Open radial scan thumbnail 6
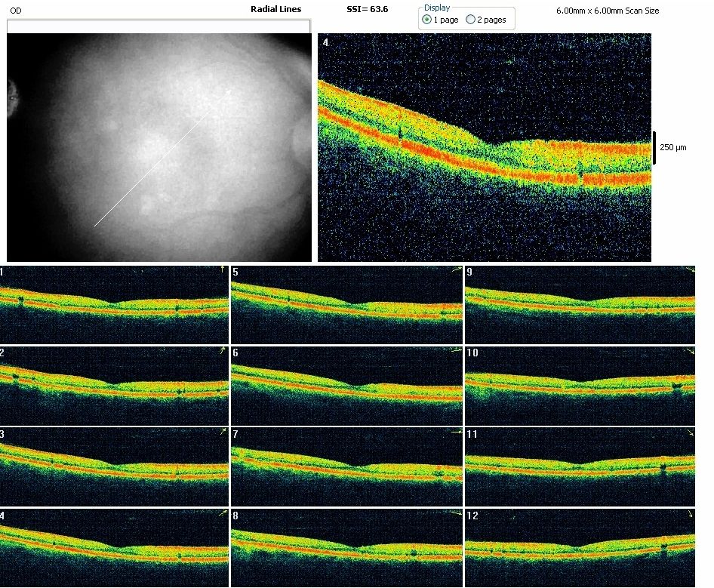The image size is (714, 588). click(346, 385)
